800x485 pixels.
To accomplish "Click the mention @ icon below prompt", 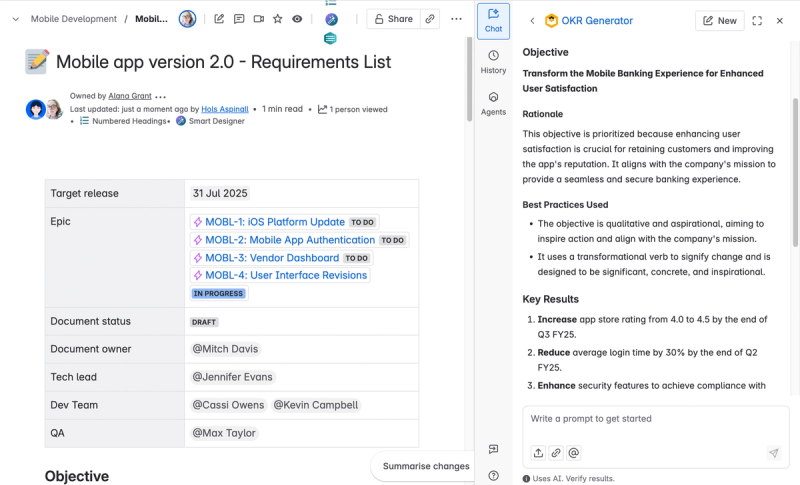I will tap(573, 453).
